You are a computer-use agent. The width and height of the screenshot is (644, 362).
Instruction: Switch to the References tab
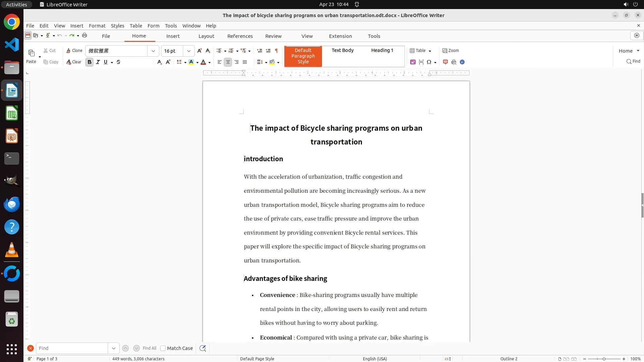click(x=240, y=36)
